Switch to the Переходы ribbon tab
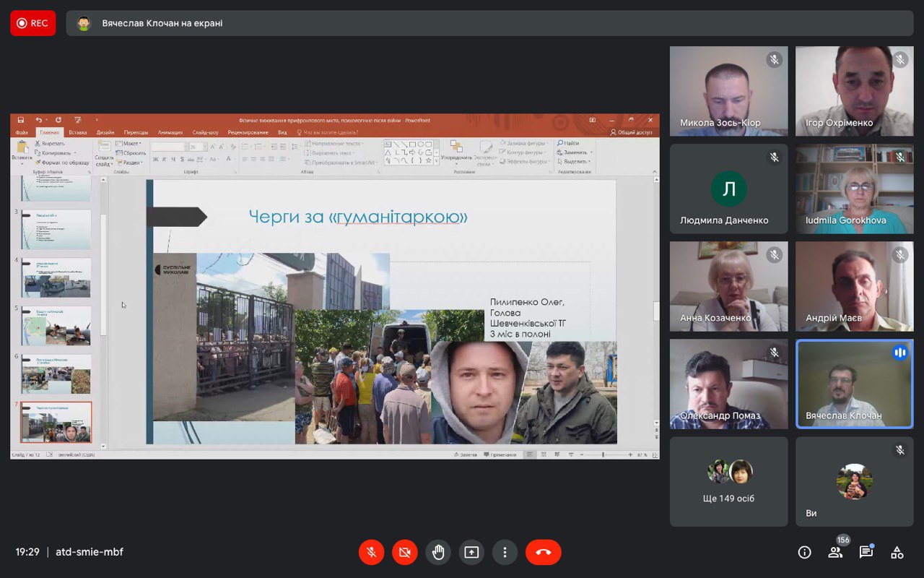This screenshot has height=578, width=924. coord(136,132)
